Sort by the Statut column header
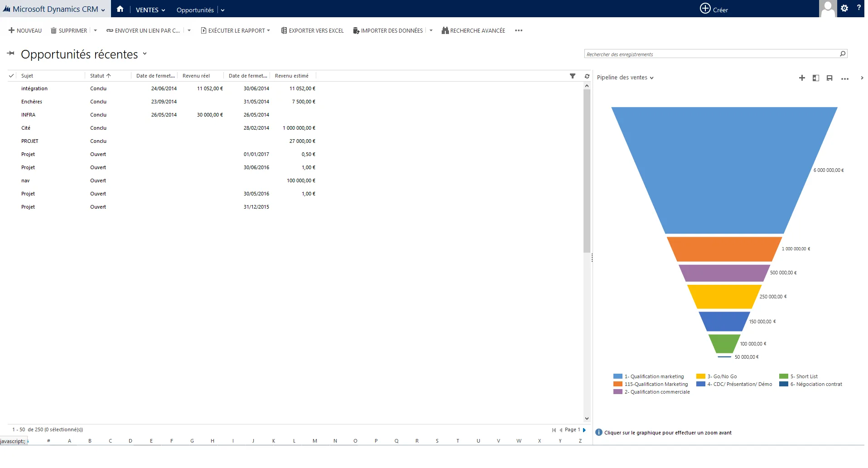This screenshot has height=468, width=868. click(101, 76)
